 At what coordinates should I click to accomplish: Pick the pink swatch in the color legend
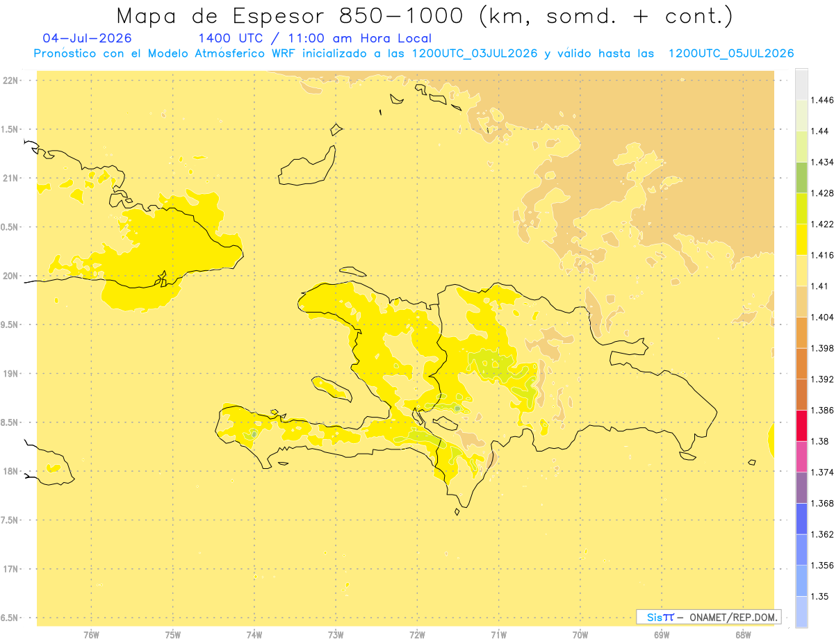coord(801,456)
